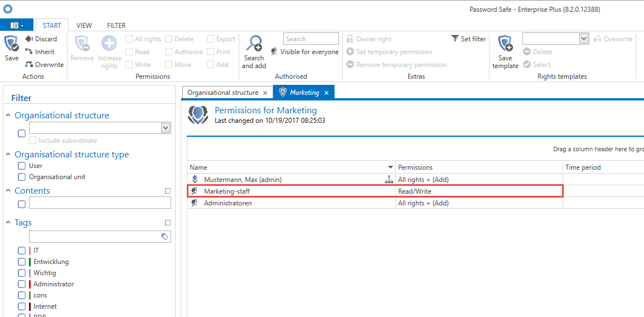Open the rights templates dropdown
This screenshot has width=644, height=317.
click(584, 39)
